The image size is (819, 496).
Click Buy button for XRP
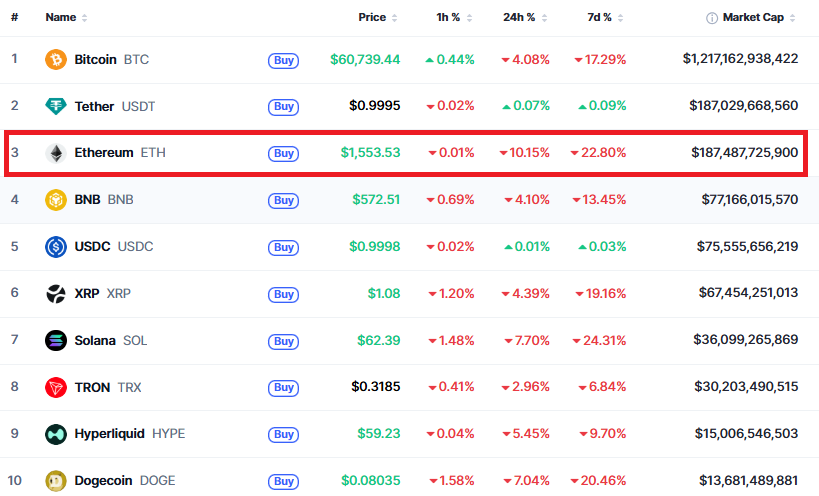[x=284, y=294]
